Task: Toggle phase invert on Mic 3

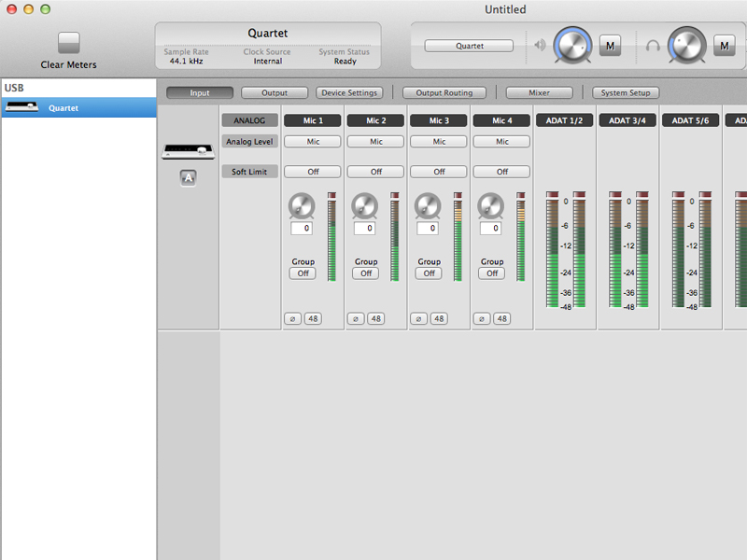Action: tap(418, 318)
